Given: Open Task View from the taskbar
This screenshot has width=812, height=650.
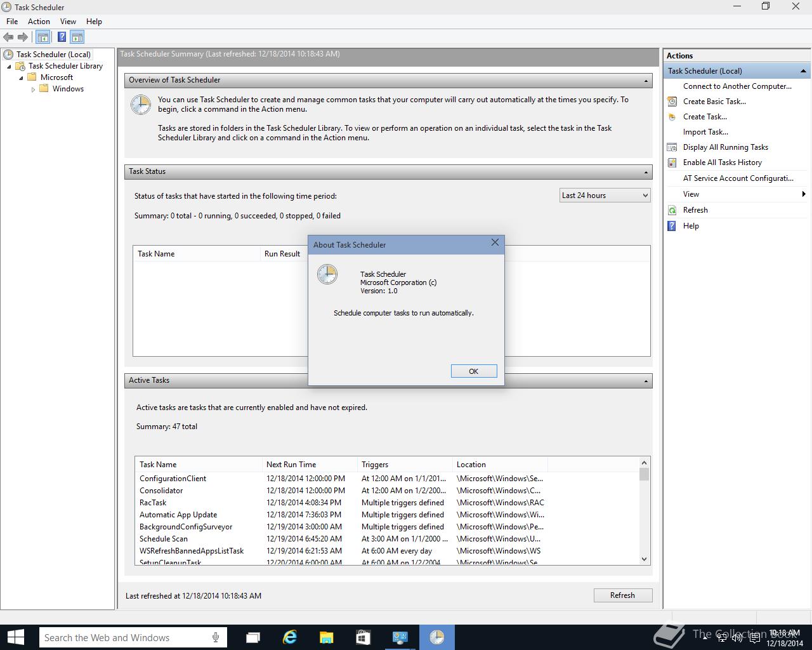Looking at the screenshot, I should click(x=253, y=637).
